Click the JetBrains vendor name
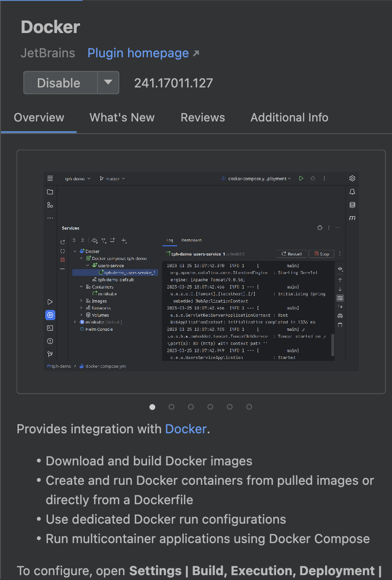392x580 pixels. tap(48, 53)
